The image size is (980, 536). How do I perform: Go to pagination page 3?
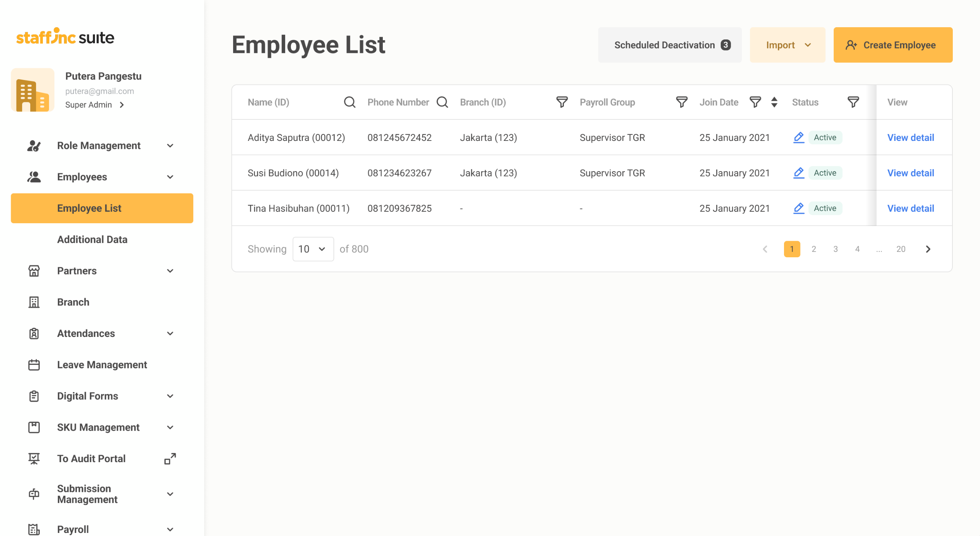pyautogui.click(x=835, y=249)
